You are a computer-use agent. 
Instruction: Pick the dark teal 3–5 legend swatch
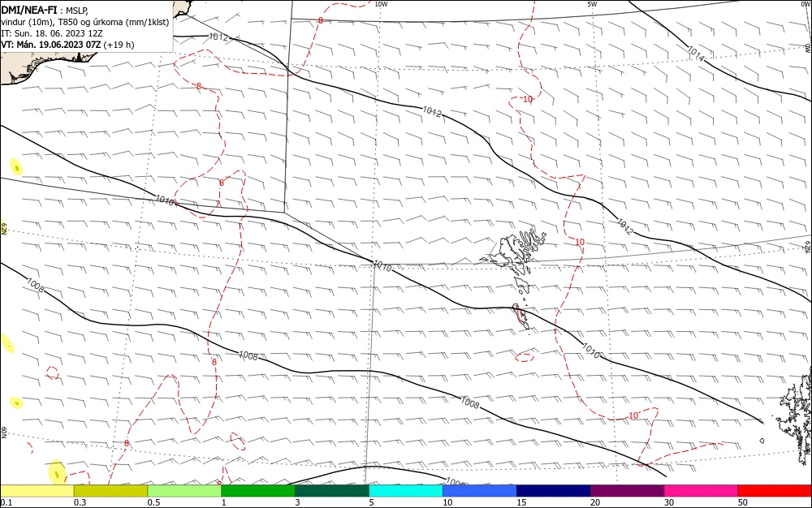tap(332, 491)
